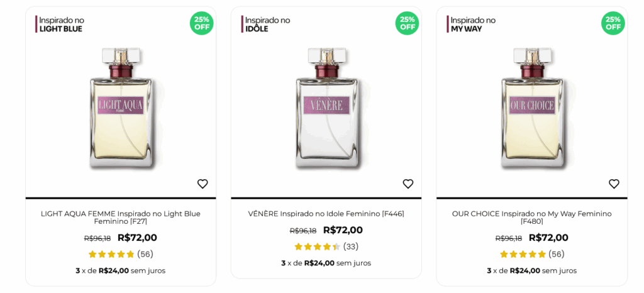The height and width of the screenshot is (293, 644).
Task: Toggle wishlist heart on Vénère perfume
Action: pyautogui.click(x=408, y=184)
